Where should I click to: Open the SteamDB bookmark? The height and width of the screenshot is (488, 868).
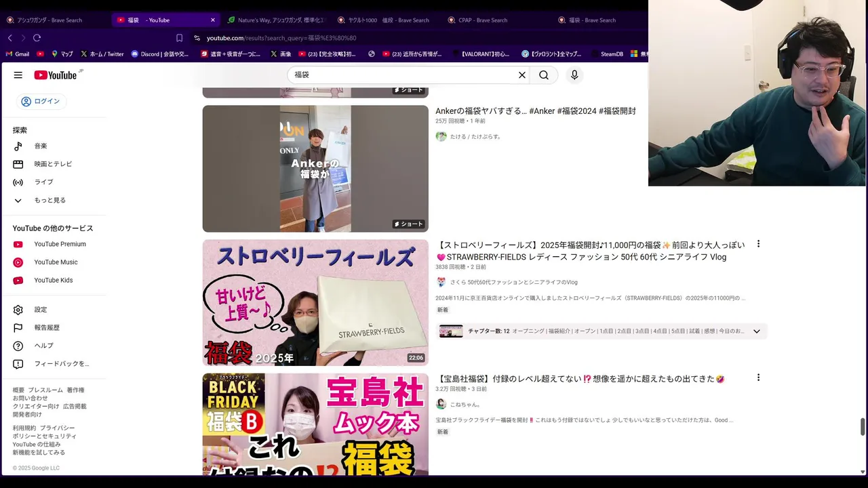tap(606, 54)
